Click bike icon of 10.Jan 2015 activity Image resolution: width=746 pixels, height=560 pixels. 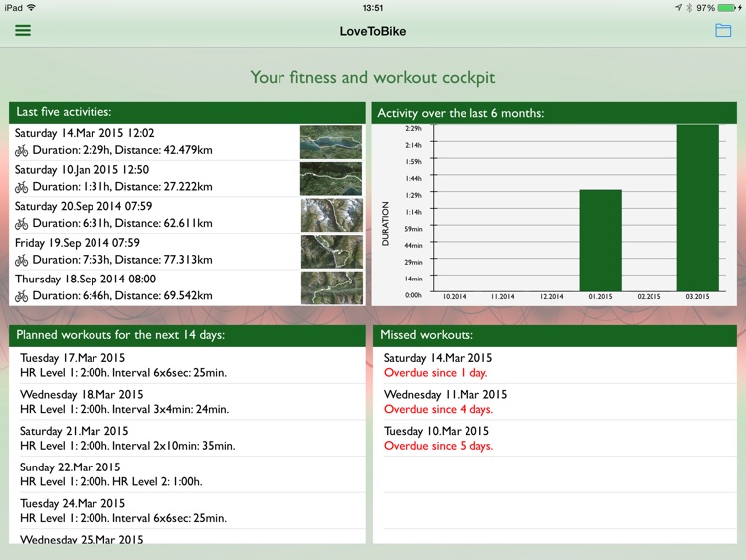(x=22, y=187)
